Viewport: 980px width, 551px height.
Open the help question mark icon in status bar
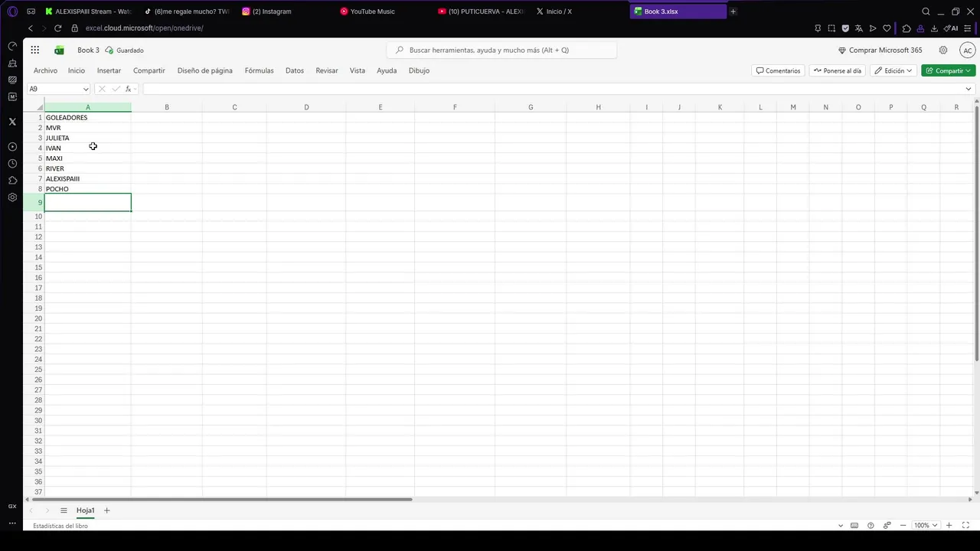pyautogui.click(x=871, y=526)
